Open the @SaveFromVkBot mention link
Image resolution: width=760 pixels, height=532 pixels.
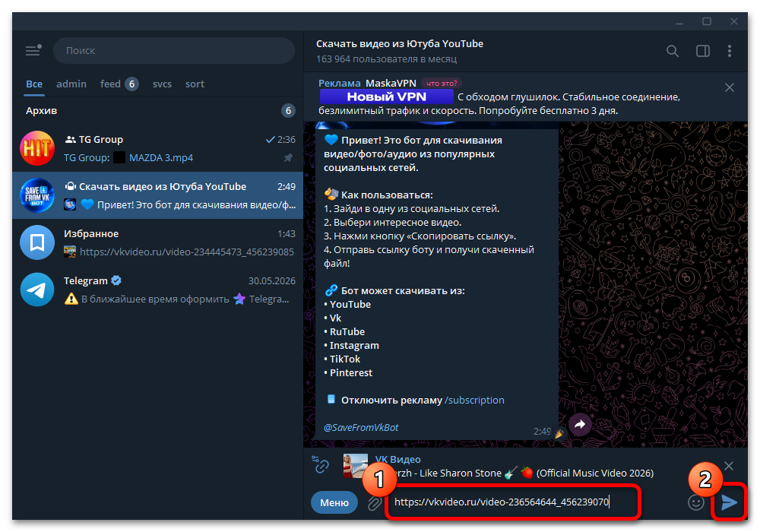[361, 427]
